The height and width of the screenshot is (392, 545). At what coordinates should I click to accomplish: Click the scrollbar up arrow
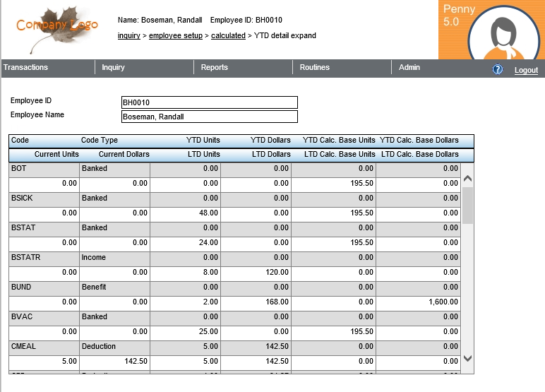pyautogui.click(x=467, y=180)
